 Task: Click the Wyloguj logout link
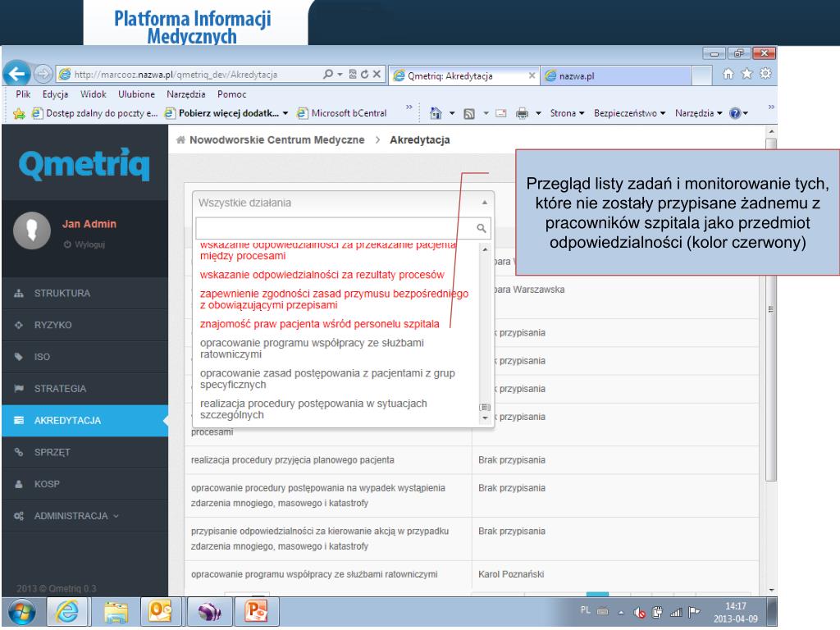[84, 244]
